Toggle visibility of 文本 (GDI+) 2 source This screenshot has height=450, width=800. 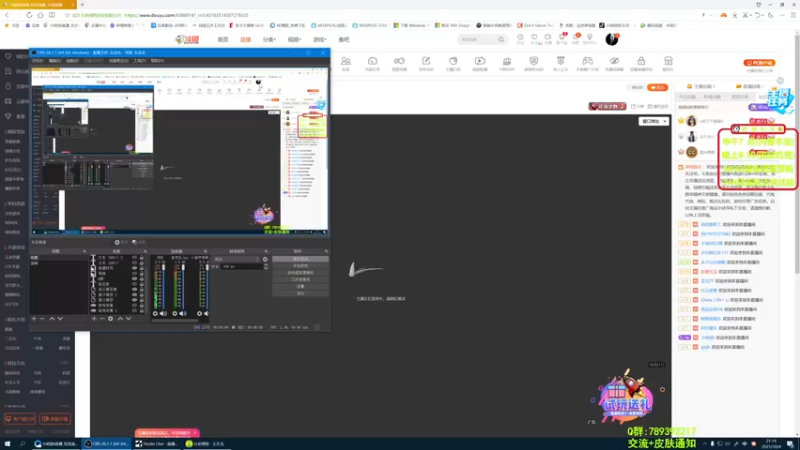pyautogui.click(x=134, y=258)
